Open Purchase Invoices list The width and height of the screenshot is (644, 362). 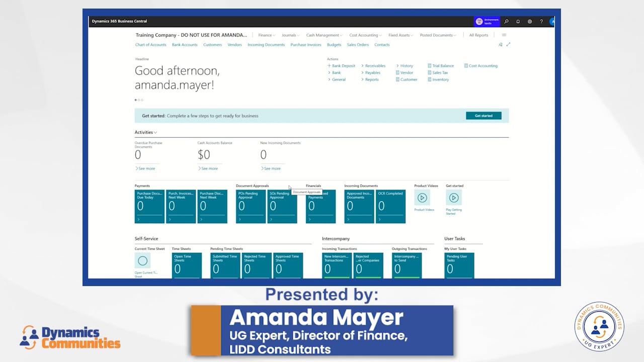(x=306, y=45)
